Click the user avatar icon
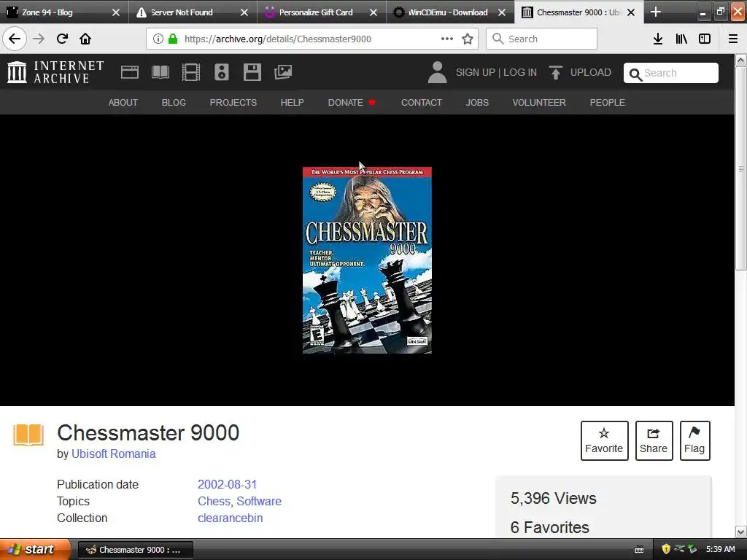The width and height of the screenshot is (747, 560). point(437,72)
